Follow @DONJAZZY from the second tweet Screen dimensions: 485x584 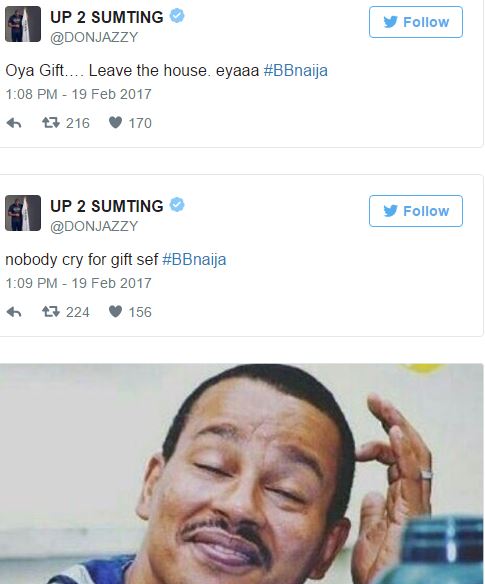(x=416, y=211)
